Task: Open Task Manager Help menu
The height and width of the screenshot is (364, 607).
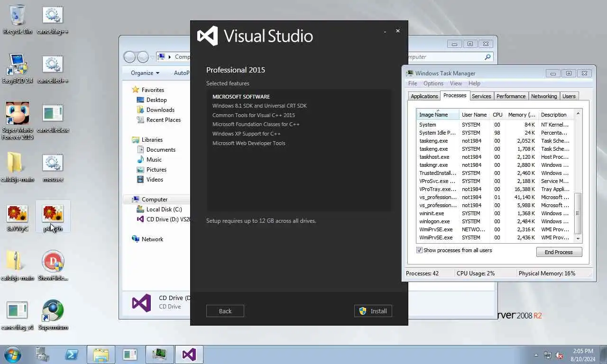Action: tap(474, 83)
